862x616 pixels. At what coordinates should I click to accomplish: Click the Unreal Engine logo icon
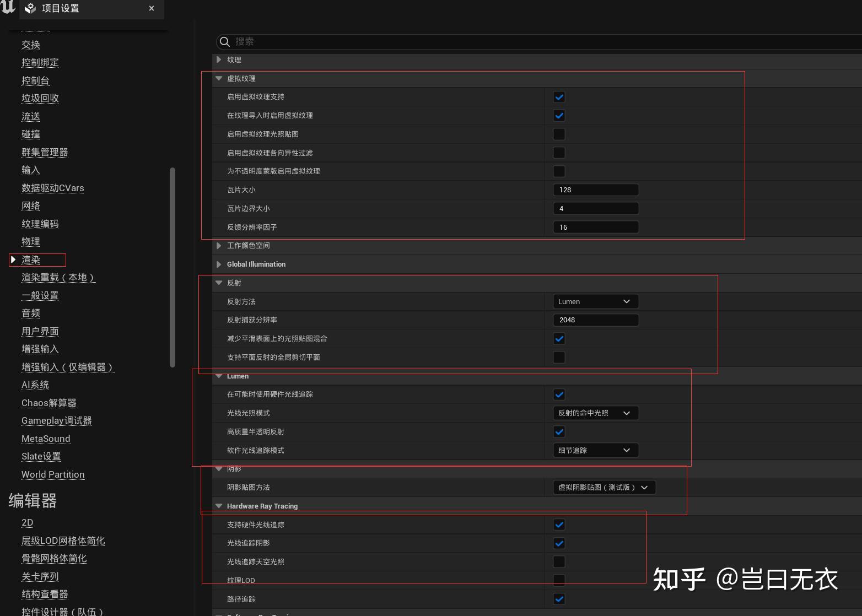(8, 8)
